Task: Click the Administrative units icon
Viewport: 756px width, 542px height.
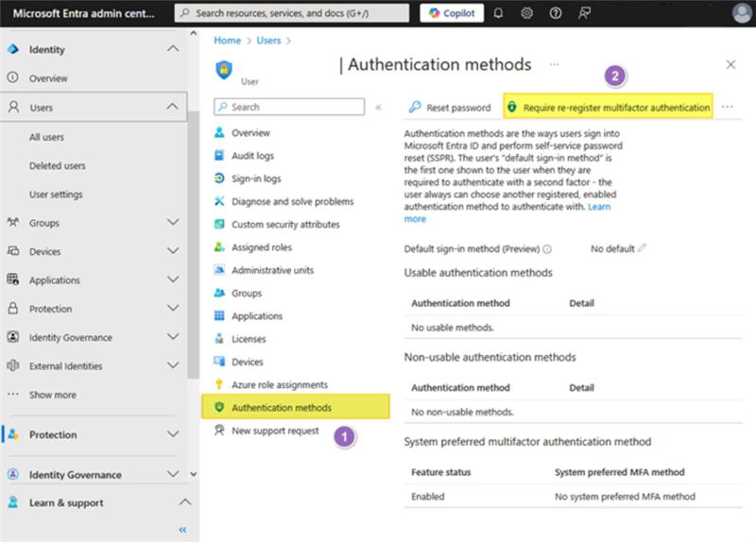Action: pos(219,270)
